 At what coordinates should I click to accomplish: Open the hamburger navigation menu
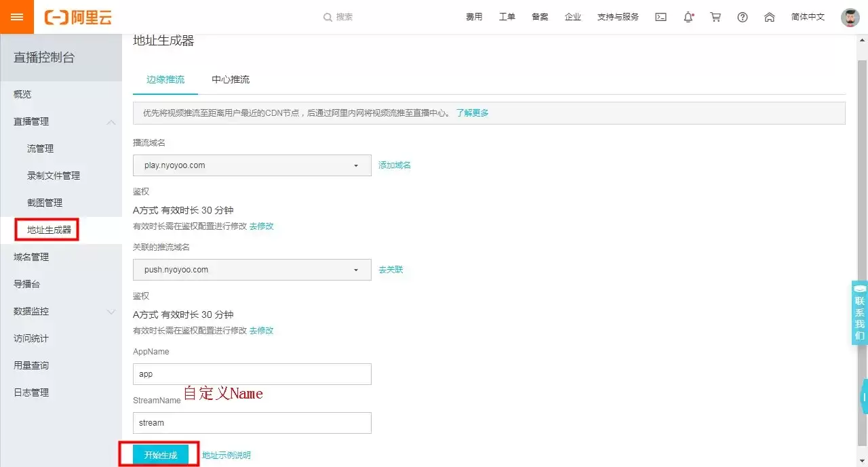pos(17,17)
